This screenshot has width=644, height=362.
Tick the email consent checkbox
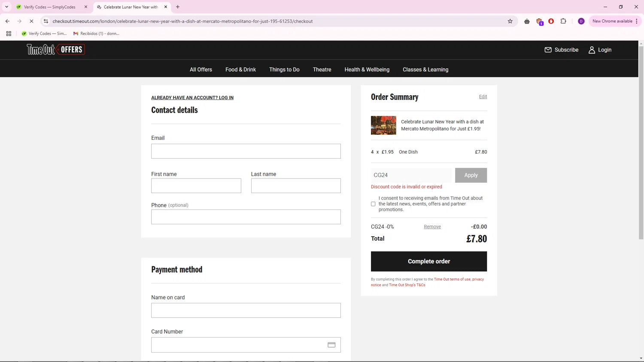pyautogui.click(x=373, y=204)
